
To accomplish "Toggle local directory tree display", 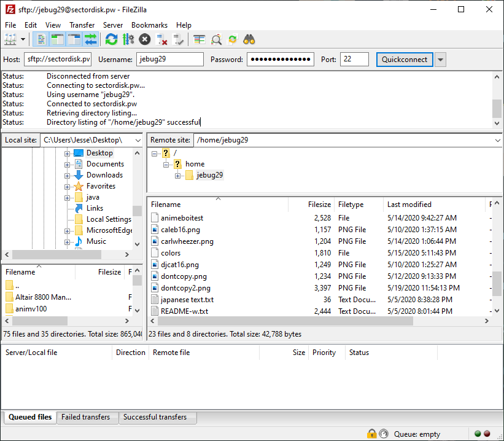I will pos(58,39).
